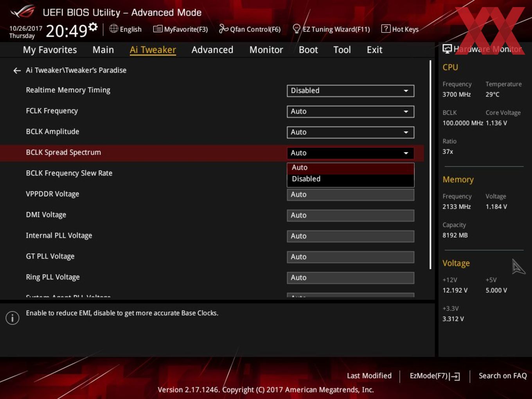
Task: Select the BCLK Spread Spectrum label
Action: point(63,153)
